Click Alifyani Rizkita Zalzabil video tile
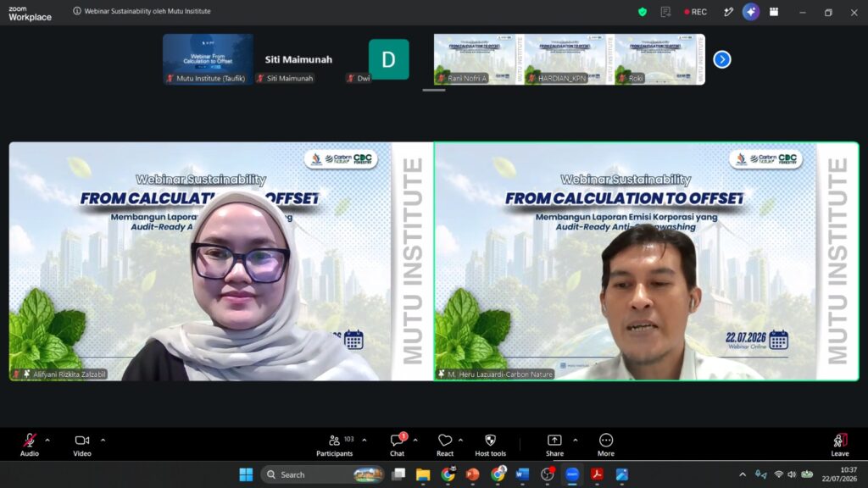Screen dimensions: 868x488 pyautogui.click(x=221, y=261)
